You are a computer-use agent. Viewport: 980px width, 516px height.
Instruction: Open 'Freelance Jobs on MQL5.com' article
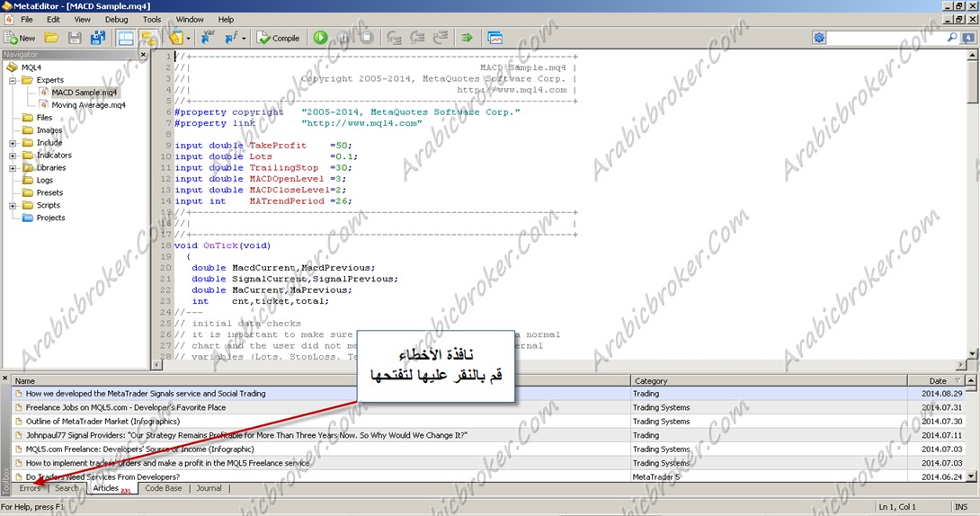pyautogui.click(x=126, y=407)
